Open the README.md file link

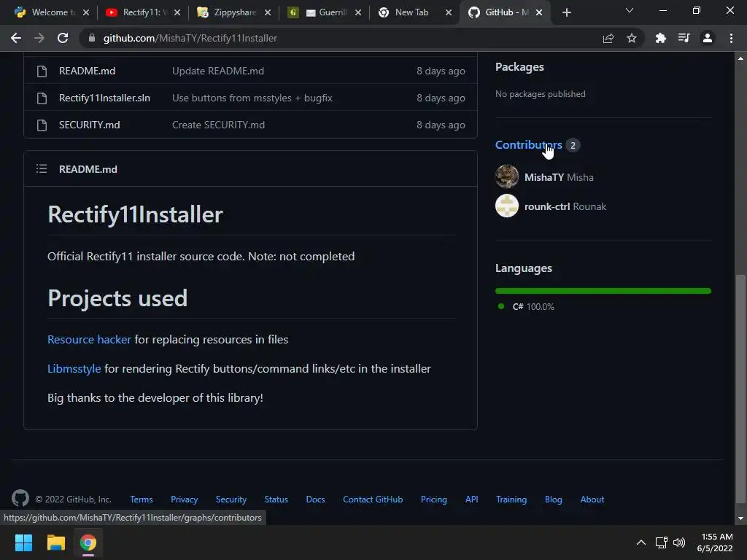pos(88,71)
